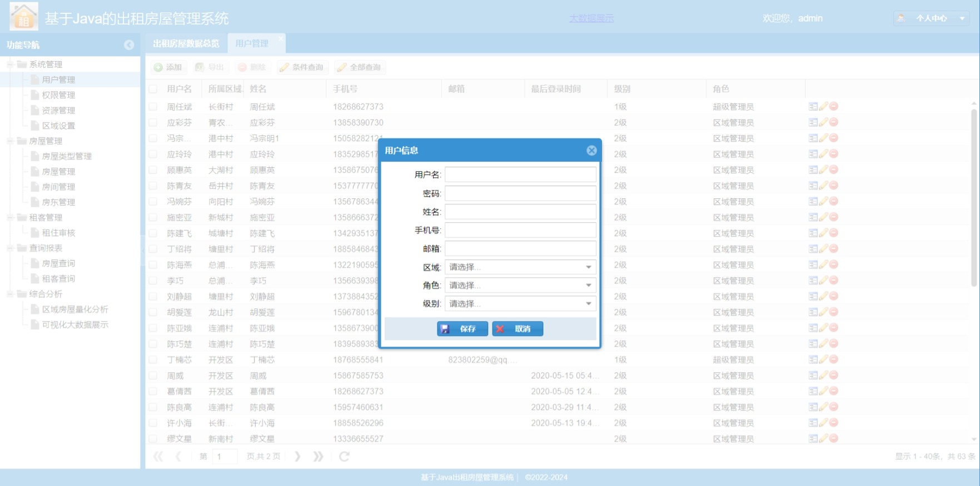The height and width of the screenshot is (486, 980).
Task: Click the edit pencil icon for 缪文星 row
Action: (x=823, y=438)
